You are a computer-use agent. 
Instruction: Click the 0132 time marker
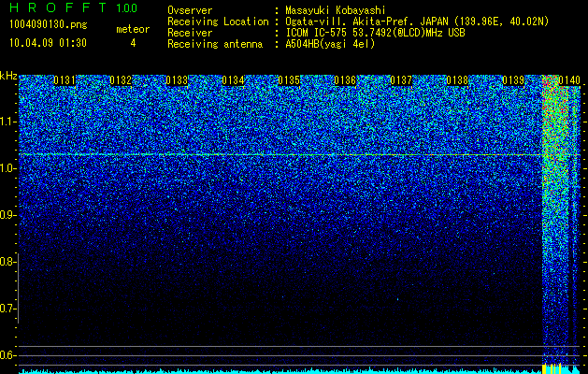point(121,80)
